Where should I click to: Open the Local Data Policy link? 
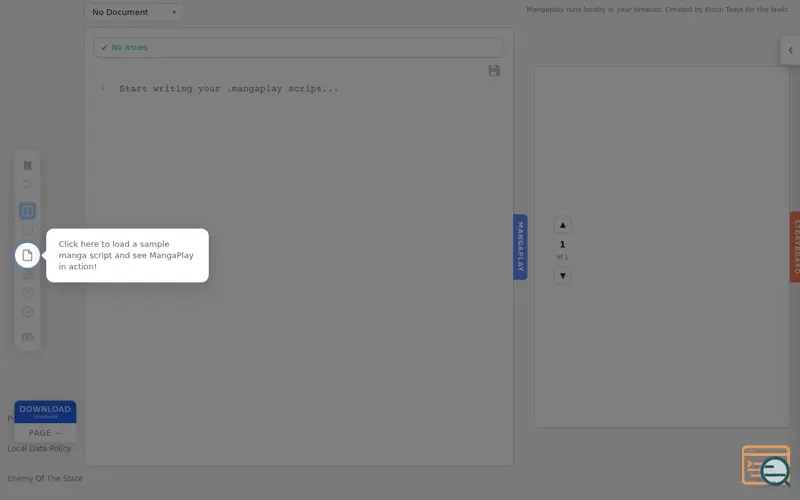39,448
